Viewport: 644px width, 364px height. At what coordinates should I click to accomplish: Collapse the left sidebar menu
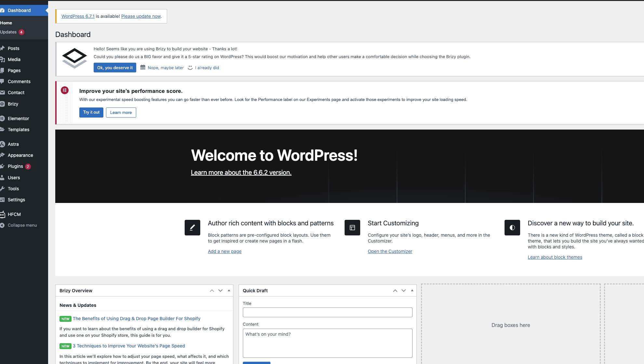pyautogui.click(x=22, y=225)
